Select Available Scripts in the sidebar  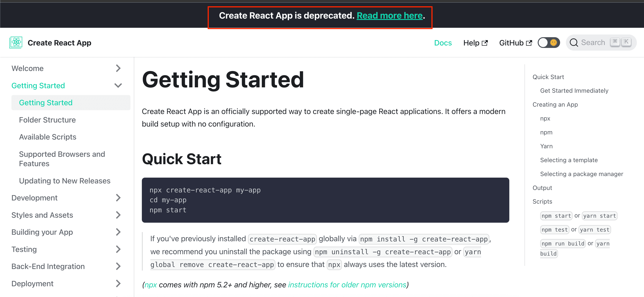pos(47,137)
